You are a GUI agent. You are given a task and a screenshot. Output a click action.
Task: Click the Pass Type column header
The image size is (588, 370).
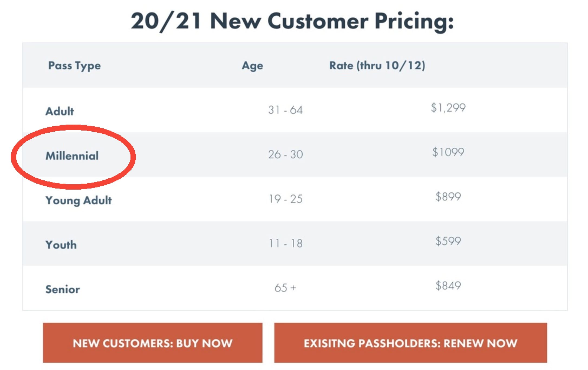[x=74, y=66]
